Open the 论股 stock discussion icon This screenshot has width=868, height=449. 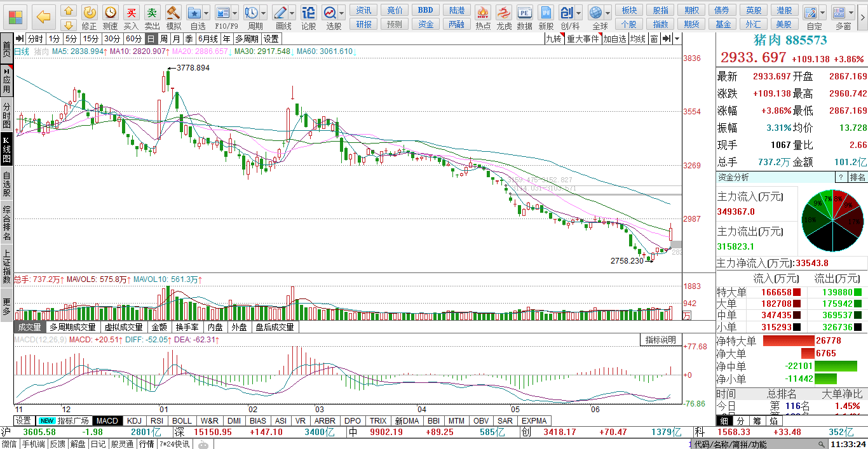pyautogui.click(x=308, y=17)
